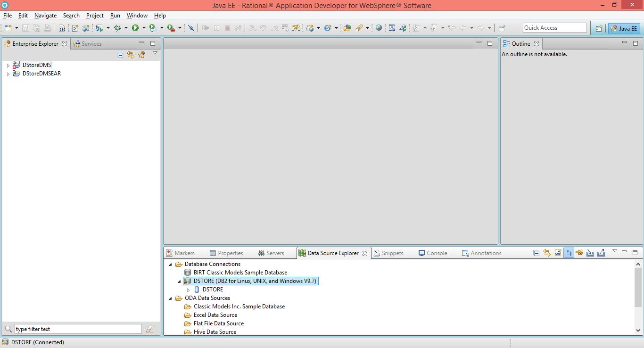Image resolution: width=644 pixels, height=348 pixels.
Task: Open the internal web browser icon
Action: 379,27
